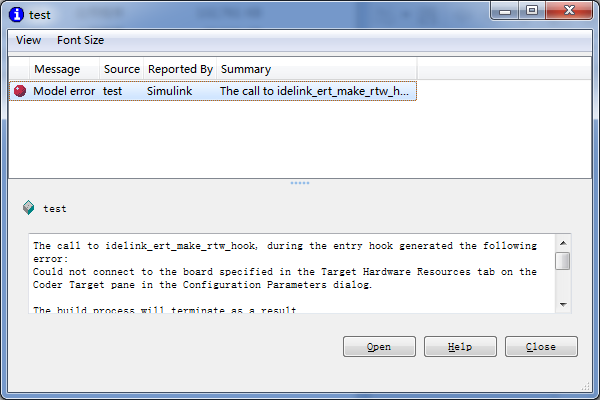Sort by the Source column header
Image resolution: width=600 pixels, height=400 pixels.
[x=121, y=69]
